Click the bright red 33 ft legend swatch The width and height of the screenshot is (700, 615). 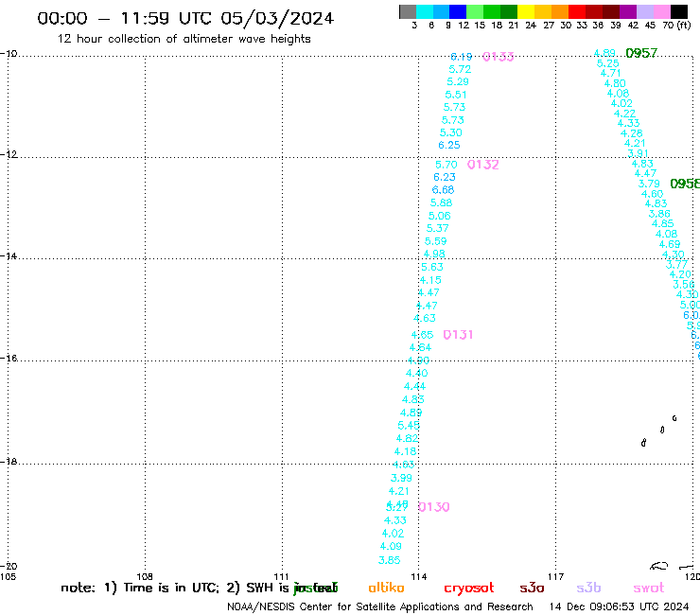(577, 11)
